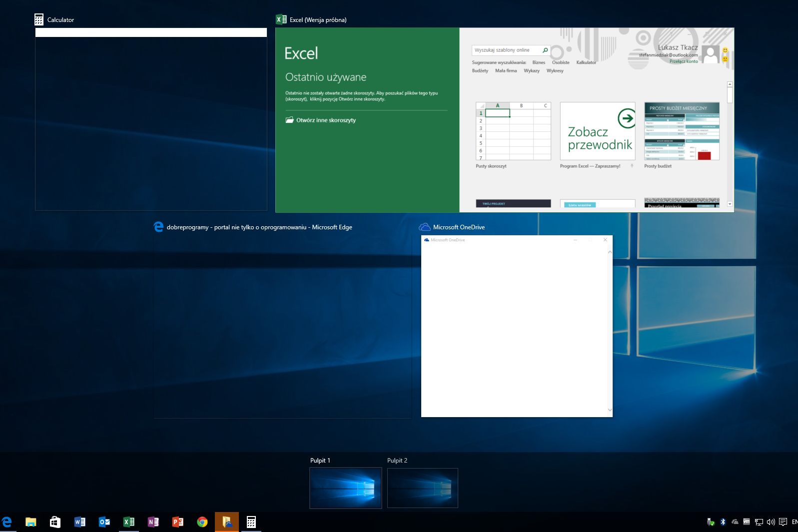The width and height of the screenshot is (798, 532).
Task: Click the Calculator taskbar icon
Action: coord(251,522)
